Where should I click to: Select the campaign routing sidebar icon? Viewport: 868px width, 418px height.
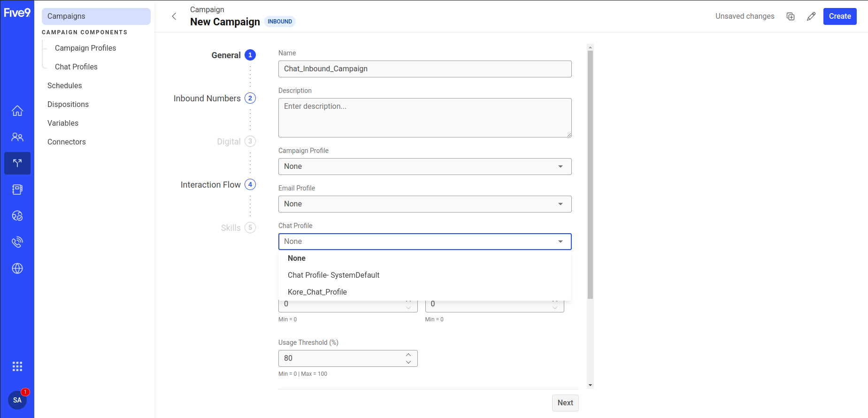coord(17,163)
